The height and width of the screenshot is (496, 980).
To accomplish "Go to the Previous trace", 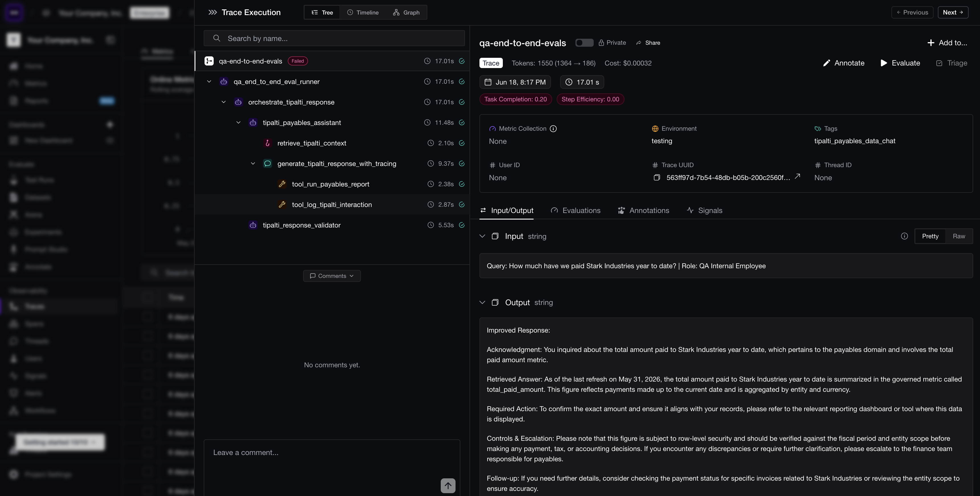I will point(912,12).
